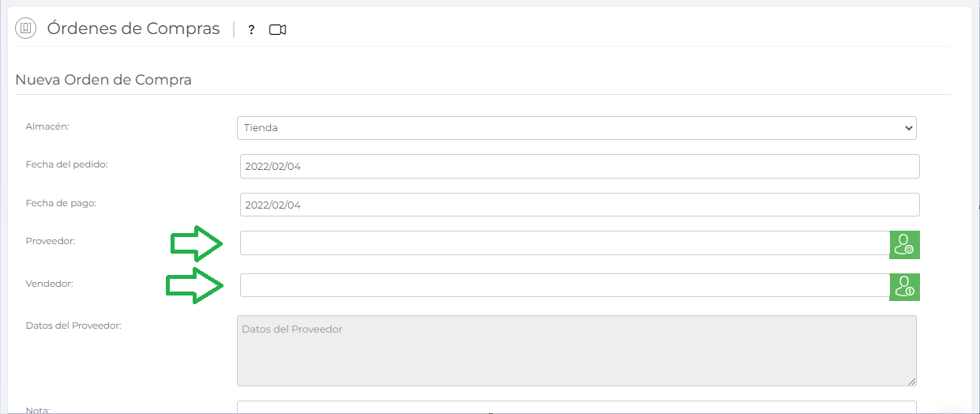Select the Datos del Proveedor text area
Viewport: 980px width, 414px height.
[x=576, y=351]
